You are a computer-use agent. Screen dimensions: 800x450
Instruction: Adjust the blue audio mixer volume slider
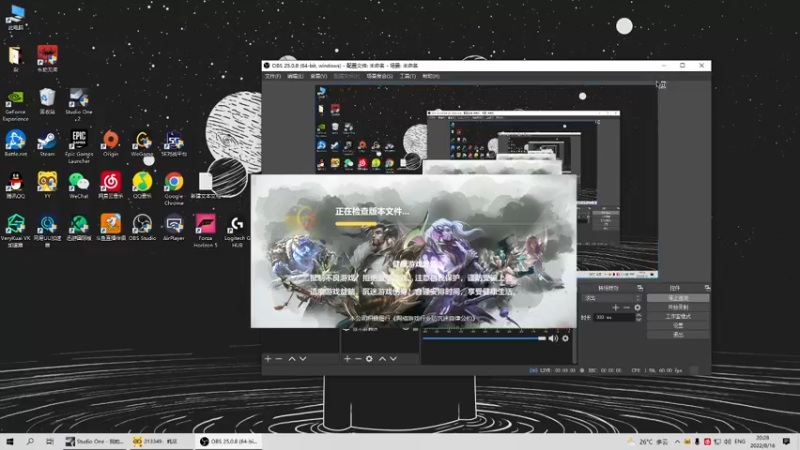(x=484, y=338)
